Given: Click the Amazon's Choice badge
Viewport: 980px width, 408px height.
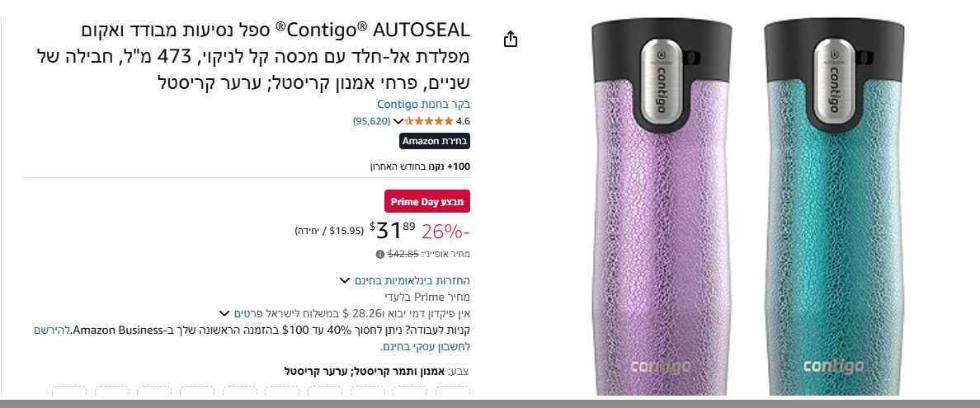Looking at the screenshot, I should (x=435, y=141).
